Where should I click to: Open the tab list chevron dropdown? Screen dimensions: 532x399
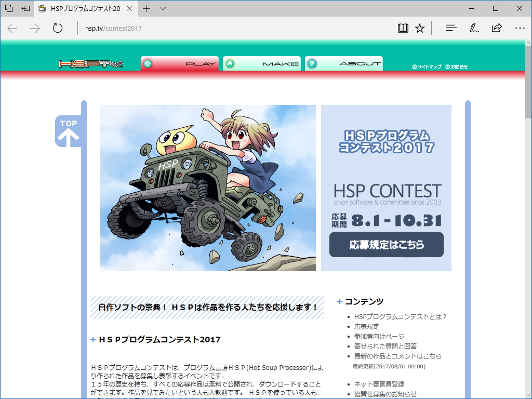point(163,8)
